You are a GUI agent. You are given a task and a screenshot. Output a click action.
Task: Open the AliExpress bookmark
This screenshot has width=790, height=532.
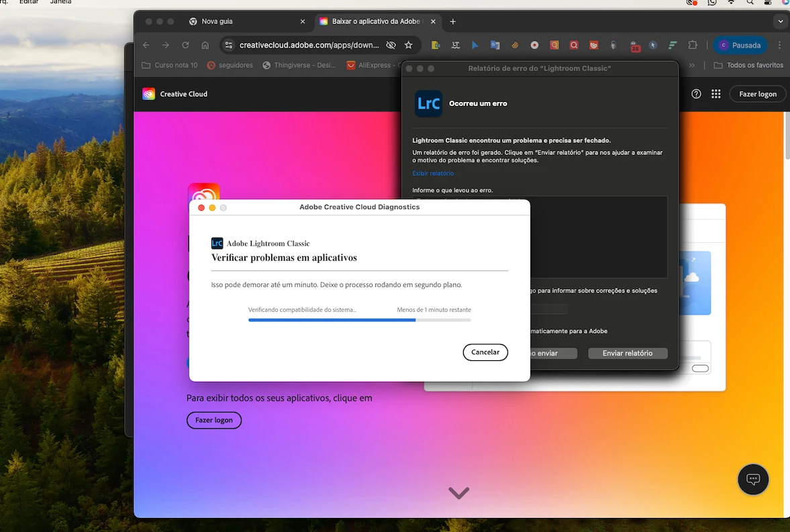tap(373, 65)
